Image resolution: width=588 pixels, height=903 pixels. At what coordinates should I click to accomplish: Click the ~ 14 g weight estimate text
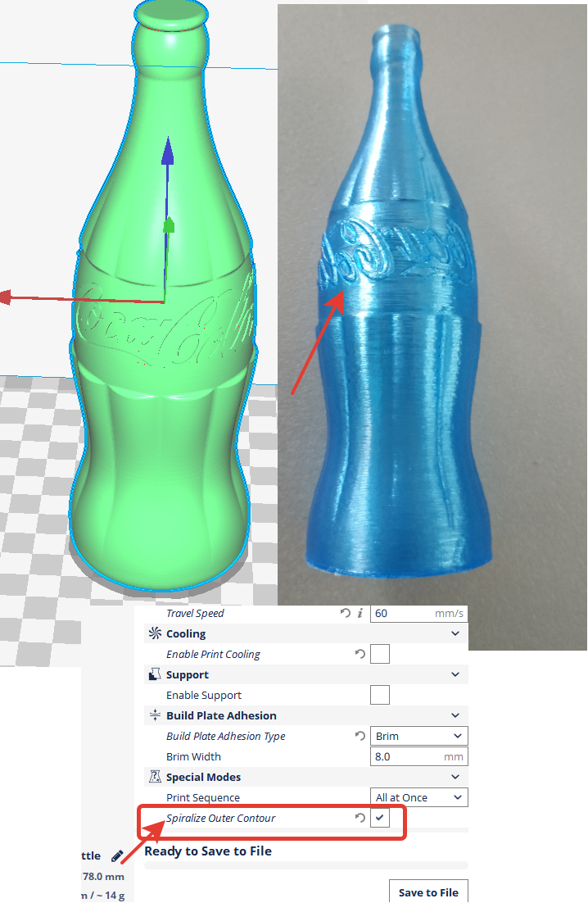[x=111, y=896]
